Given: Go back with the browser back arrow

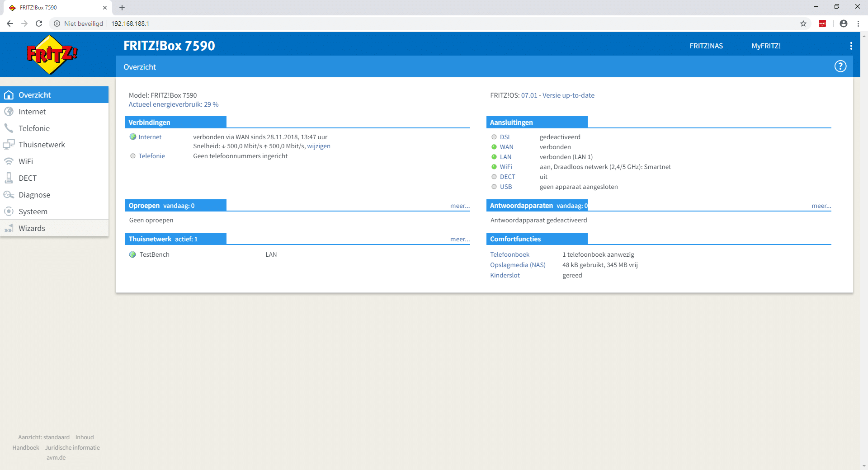Looking at the screenshot, I should 10,23.
